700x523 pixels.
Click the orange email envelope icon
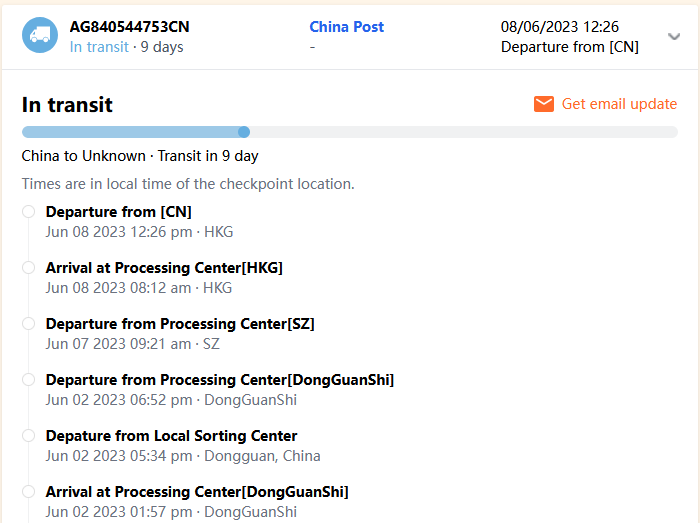click(544, 104)
